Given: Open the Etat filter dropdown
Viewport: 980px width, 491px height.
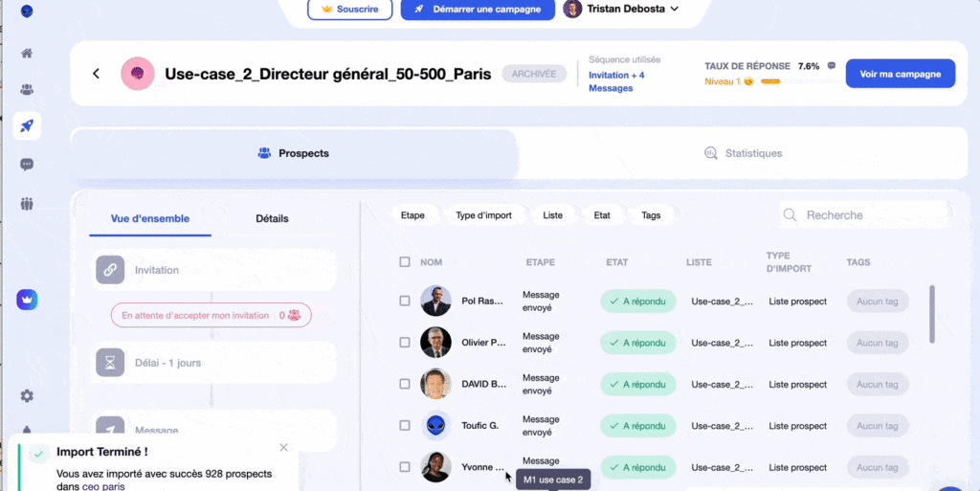Looking at the screenshot, I should point(602,215).
